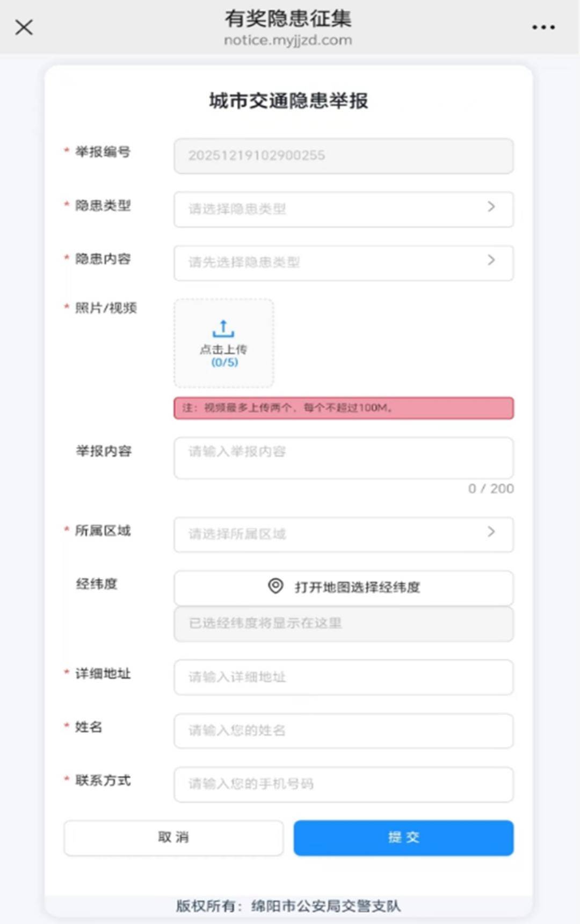Open the 请选择所属区域 dropdown
The image size is (580, 924).
tap(333, 534)
